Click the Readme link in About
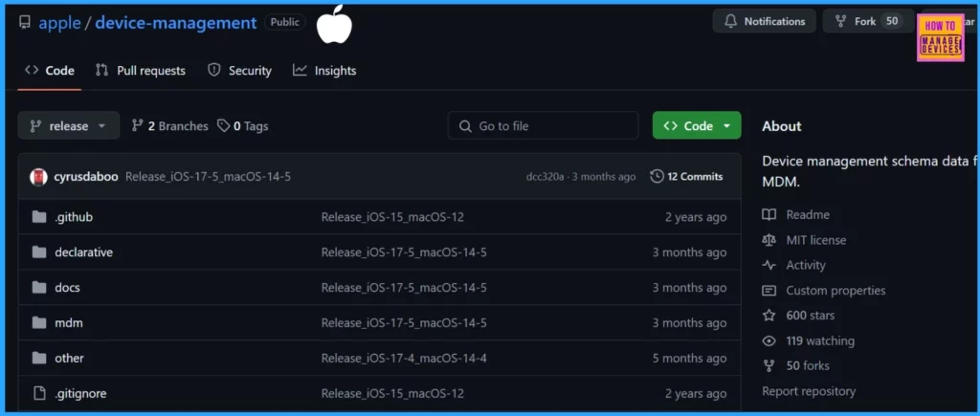 click(808, 215)
